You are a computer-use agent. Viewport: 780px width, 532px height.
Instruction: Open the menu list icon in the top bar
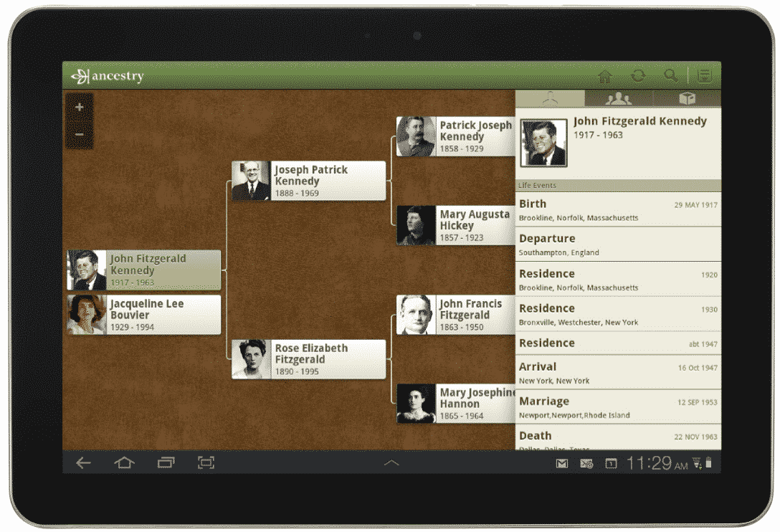(705, 76)
